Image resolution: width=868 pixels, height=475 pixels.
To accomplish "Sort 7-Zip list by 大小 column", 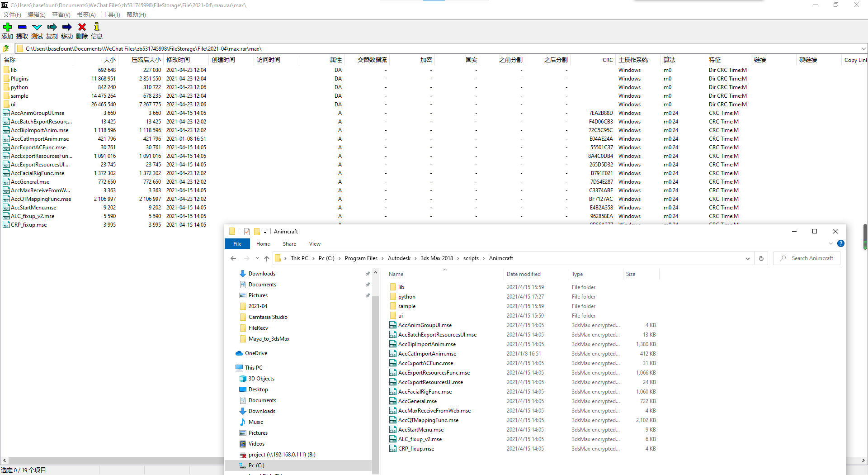I will click(95, 60).
